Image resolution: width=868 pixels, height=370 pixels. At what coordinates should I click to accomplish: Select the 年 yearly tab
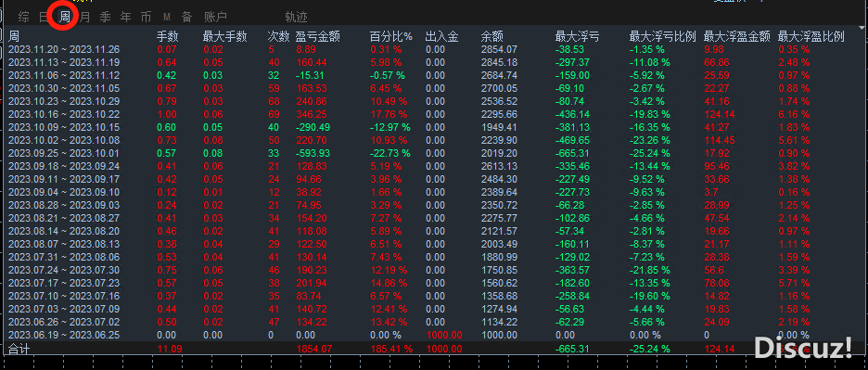coord(126,18)
